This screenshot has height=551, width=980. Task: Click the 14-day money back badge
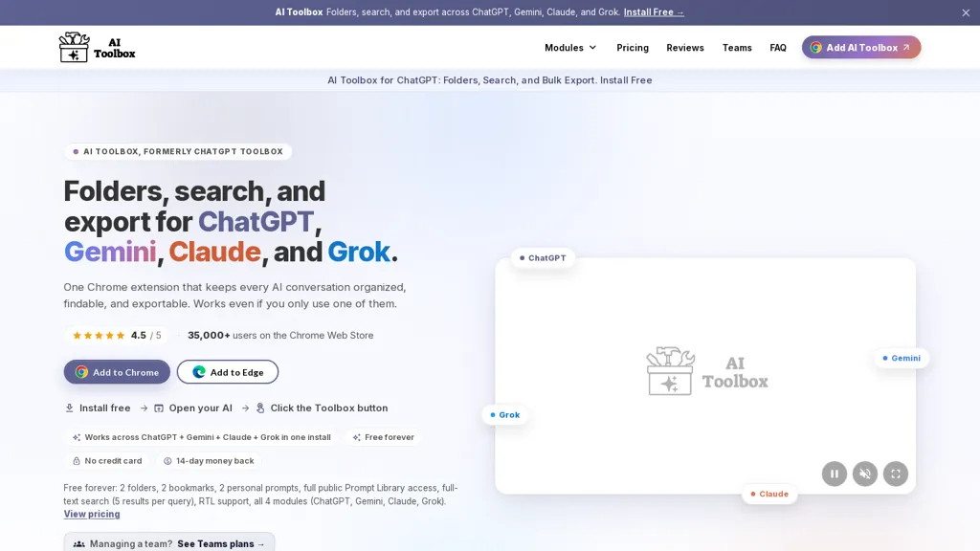point(209,461)
